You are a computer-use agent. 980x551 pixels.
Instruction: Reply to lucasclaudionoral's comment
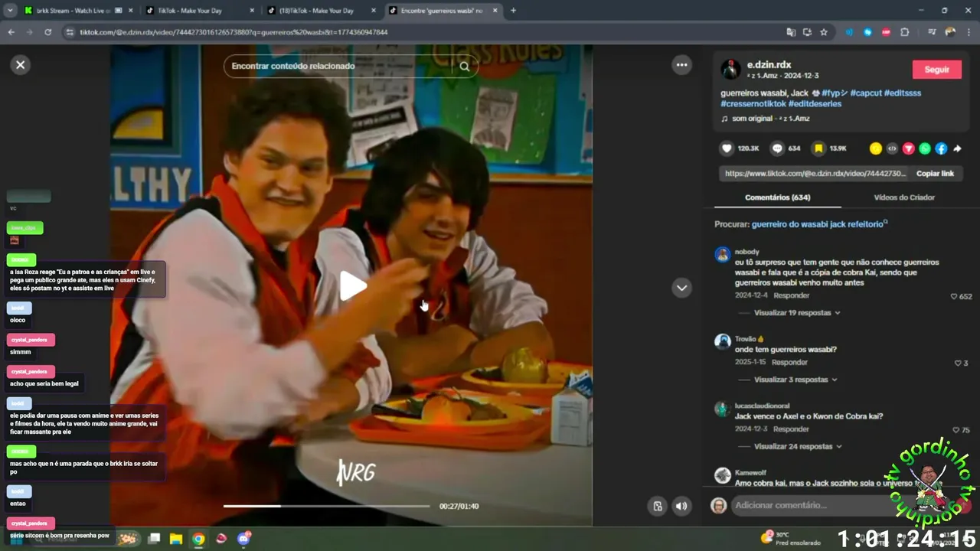791,429
